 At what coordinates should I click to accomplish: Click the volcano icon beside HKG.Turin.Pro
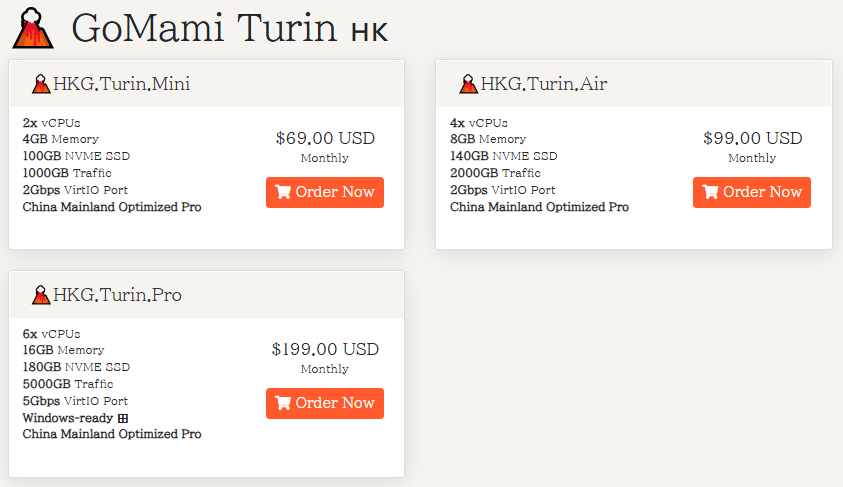tap(41, 295)
